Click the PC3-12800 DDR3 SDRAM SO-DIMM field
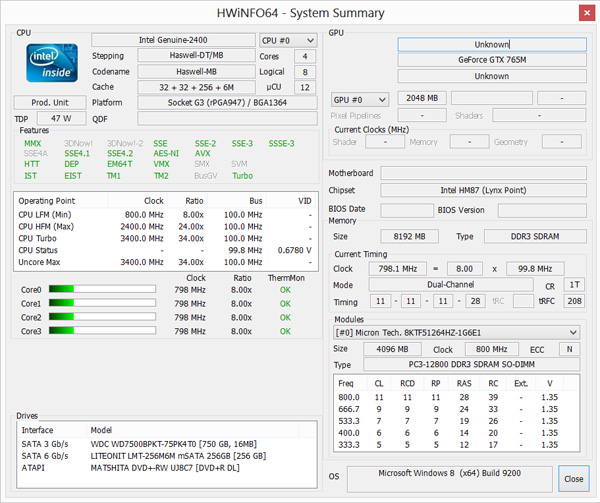This screenshot has width=600, height=503. [471, 364]
